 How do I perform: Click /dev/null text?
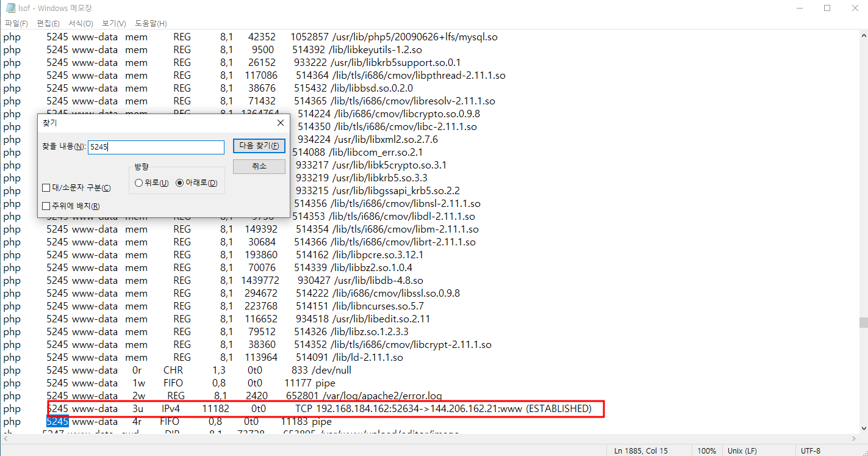pos(331,371)
